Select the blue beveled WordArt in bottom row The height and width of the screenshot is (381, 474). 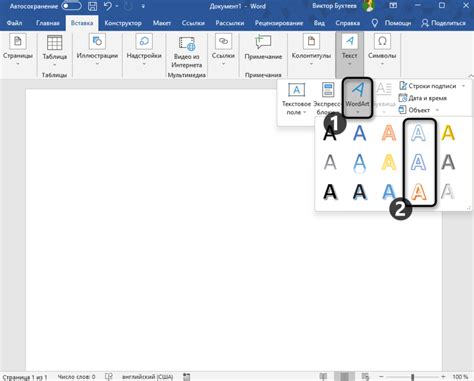[x=389, y=192]
